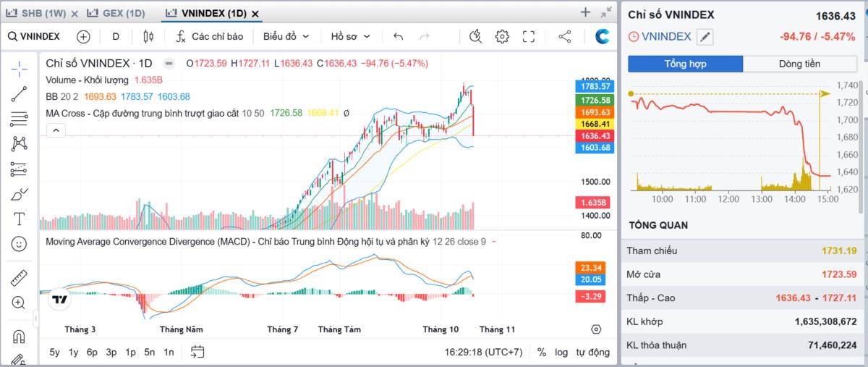This screenshot has width=868, height=367.
Task: Click the red VNINDEX link in side panel
Action: pyautogui.click(x=666, y=36)
